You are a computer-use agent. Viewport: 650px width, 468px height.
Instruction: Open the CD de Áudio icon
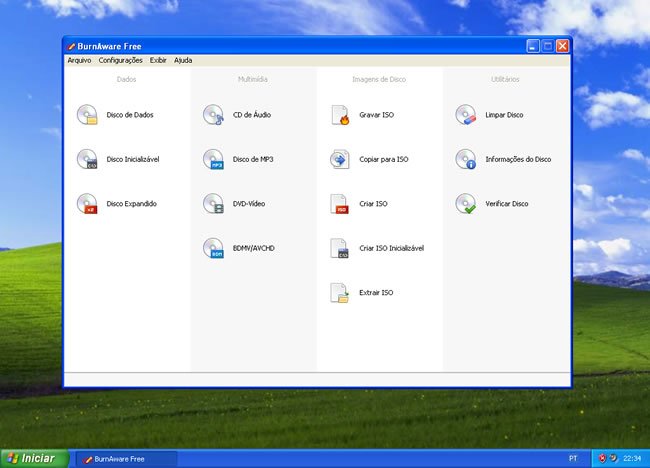coord(213,115)
